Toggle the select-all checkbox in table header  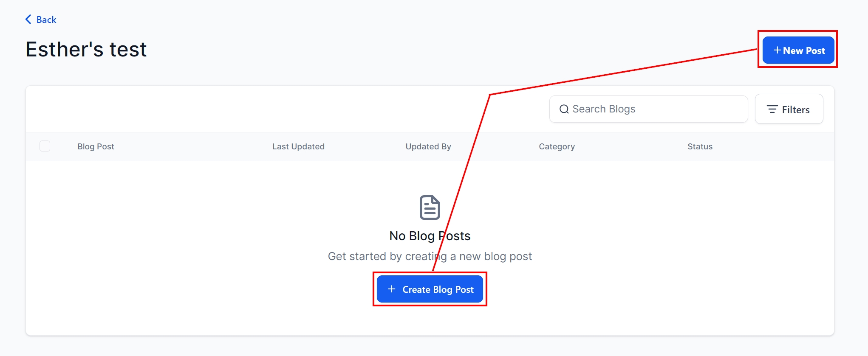tap(45, 146)
